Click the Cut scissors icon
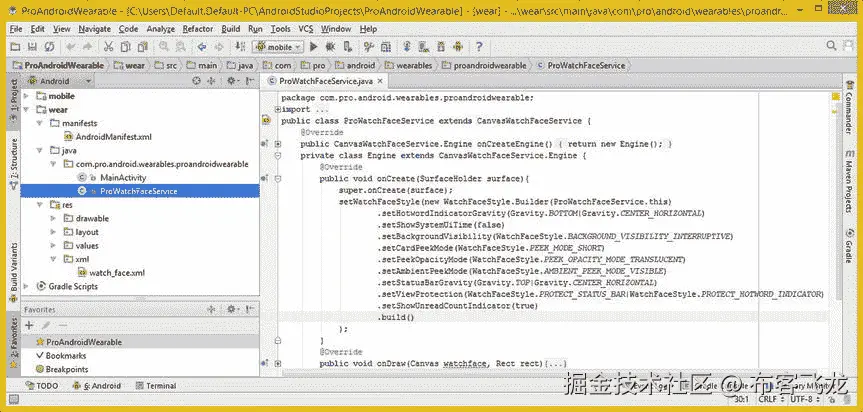863x412 pixels. coord(108,47)
